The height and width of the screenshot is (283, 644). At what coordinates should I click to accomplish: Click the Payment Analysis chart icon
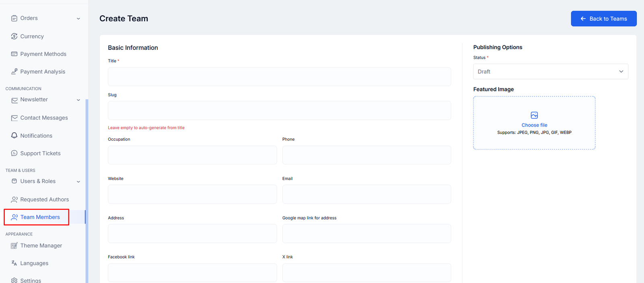pos(14,72)
